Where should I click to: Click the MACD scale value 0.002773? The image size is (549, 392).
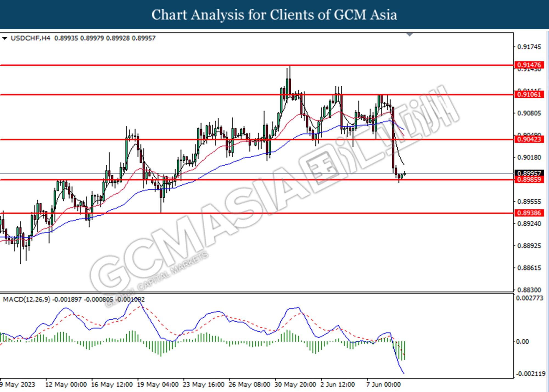[x=530, y=298]
